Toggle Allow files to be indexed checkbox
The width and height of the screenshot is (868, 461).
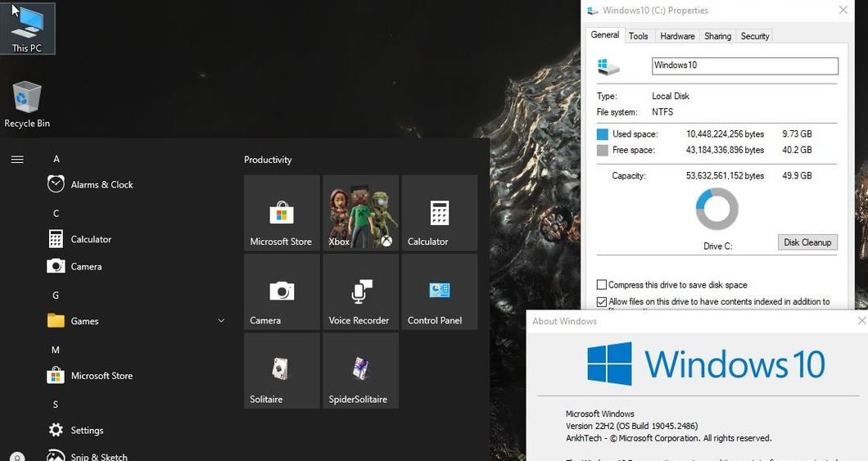tap(602, 301)
